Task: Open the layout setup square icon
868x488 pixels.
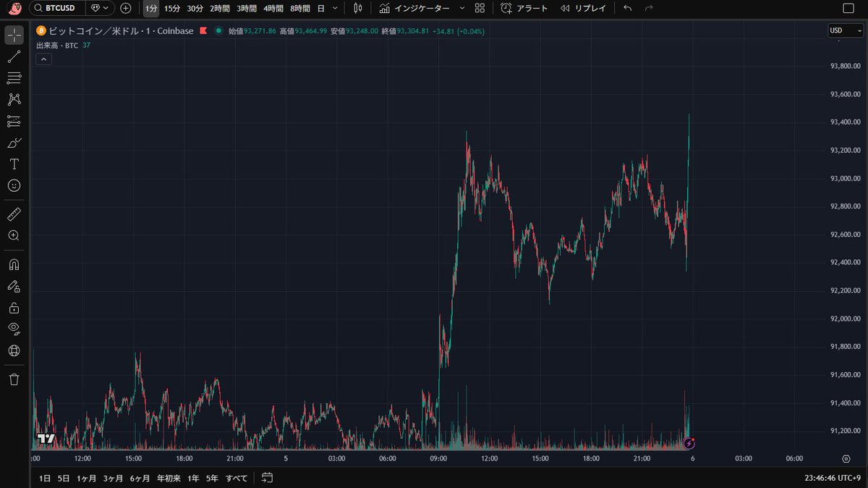Action: tap(848, 8)
